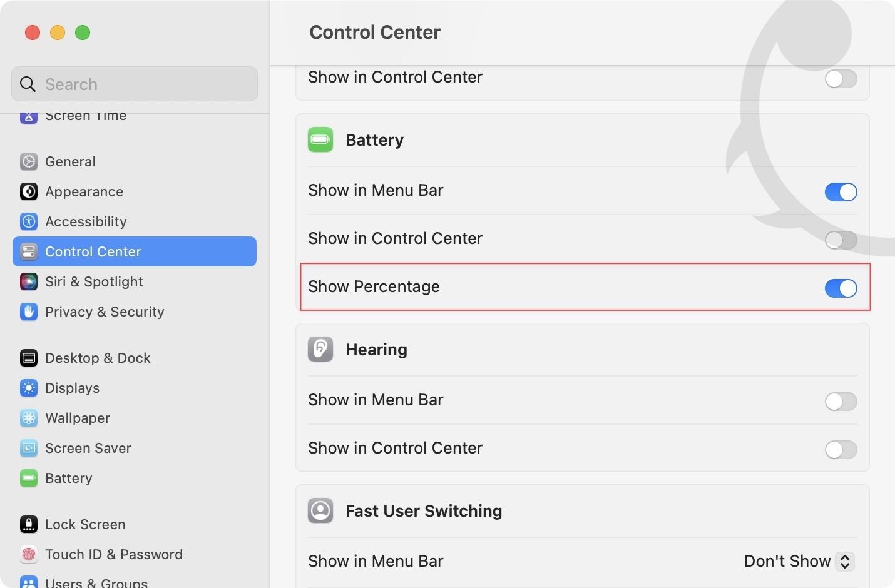Enable Hearing Show in Menu Bar toggle
The height and width of the screenshot is (588, 895).
[841, 402]
